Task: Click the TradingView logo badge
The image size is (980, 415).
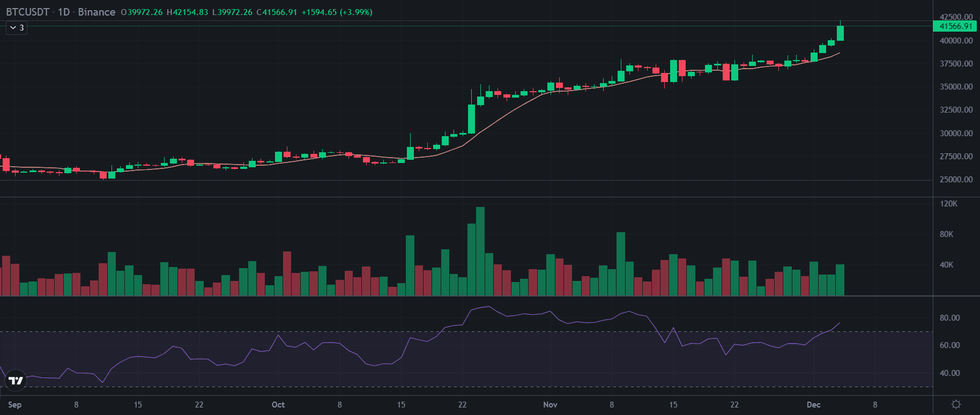Action: (16, 380)
